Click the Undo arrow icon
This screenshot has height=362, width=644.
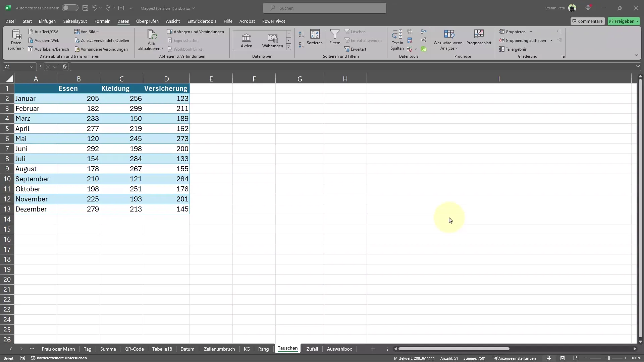point(95,8)
